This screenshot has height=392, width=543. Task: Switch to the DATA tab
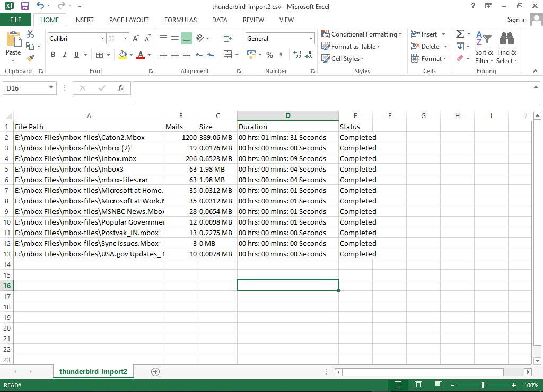click(x=220, y=20)
